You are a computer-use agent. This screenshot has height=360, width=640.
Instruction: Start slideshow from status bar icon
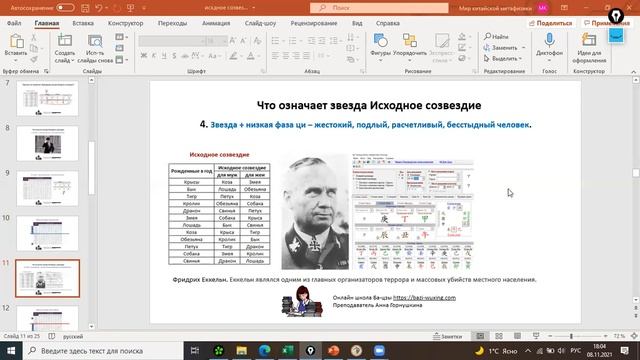pos(536,336)
